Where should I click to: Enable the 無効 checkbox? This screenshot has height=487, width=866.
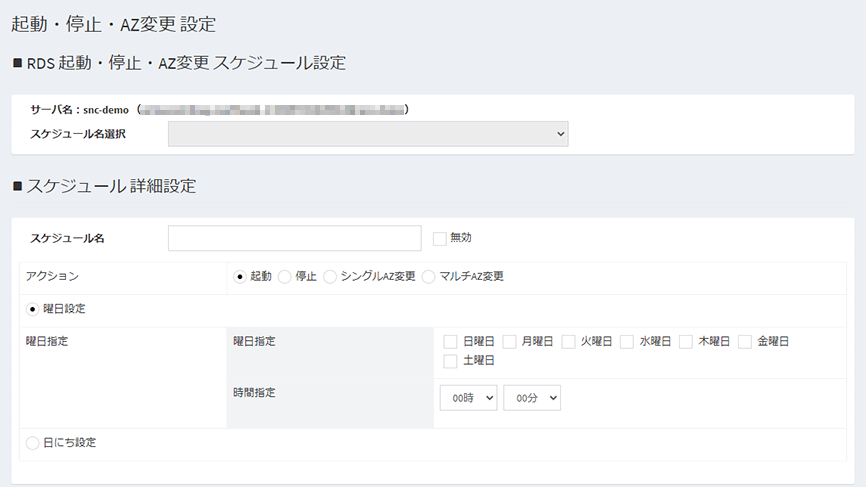440,238
